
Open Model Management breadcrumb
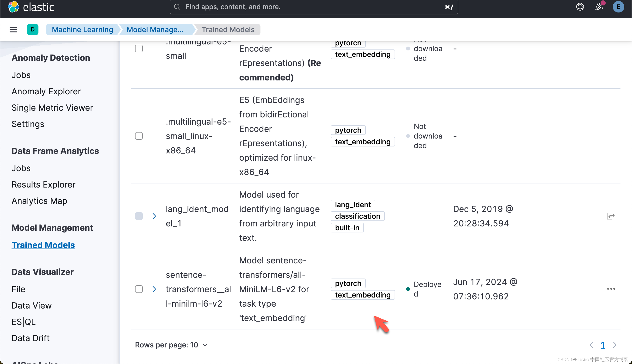155,30
